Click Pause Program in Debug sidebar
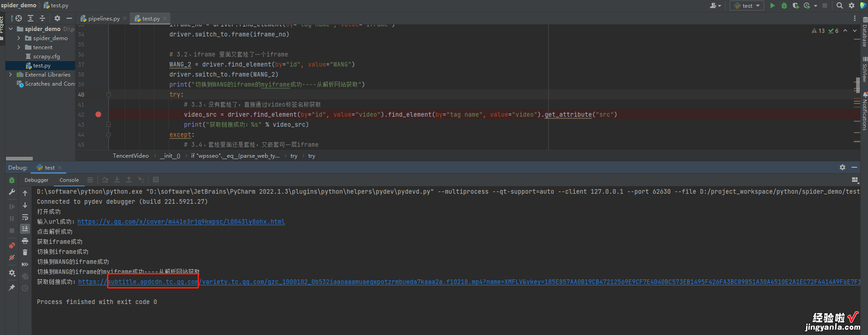The width and height of the screenshot is (868, 335). point(12,218)
